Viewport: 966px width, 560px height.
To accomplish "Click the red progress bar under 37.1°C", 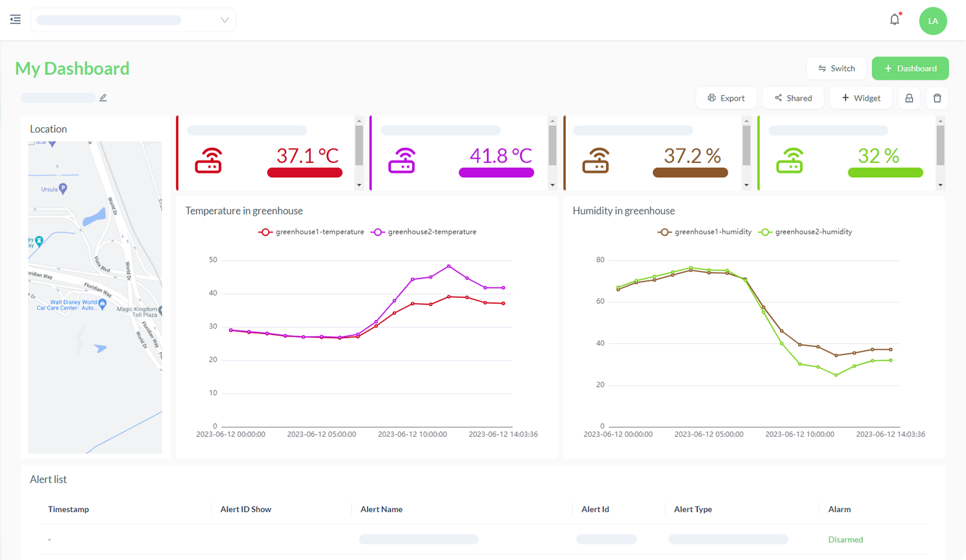I will (304, 171).
